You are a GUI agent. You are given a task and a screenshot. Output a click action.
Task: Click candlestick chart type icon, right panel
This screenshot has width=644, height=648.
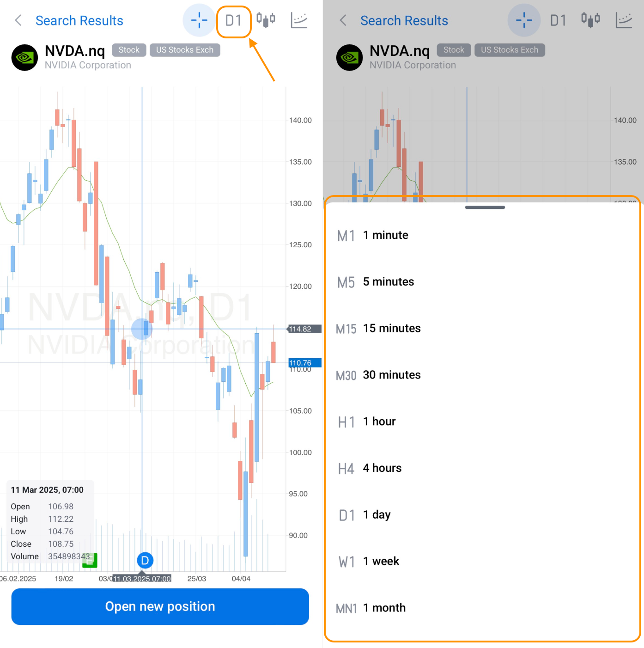pyautogui.click(x=590, y=20)
